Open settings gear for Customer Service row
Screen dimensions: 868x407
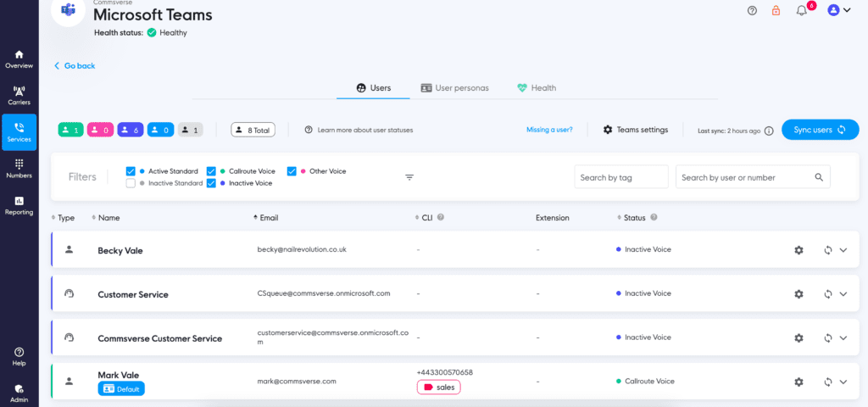(x=798, y=294)
